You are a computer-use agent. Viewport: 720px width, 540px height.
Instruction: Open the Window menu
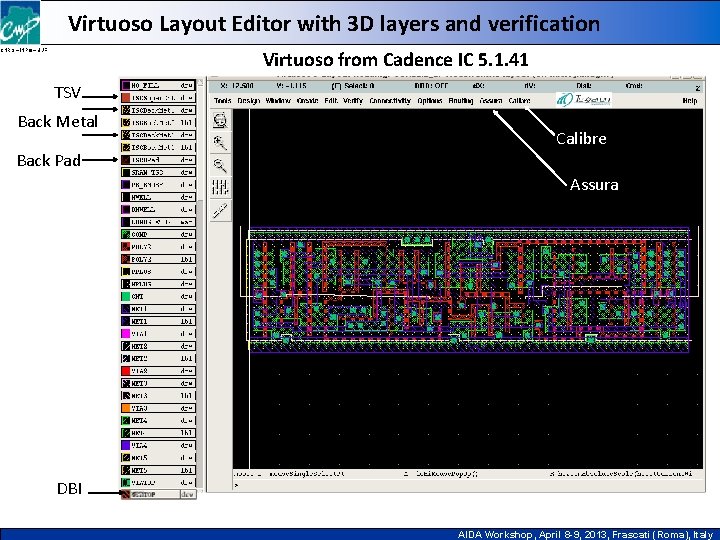[x=278, y=101]
